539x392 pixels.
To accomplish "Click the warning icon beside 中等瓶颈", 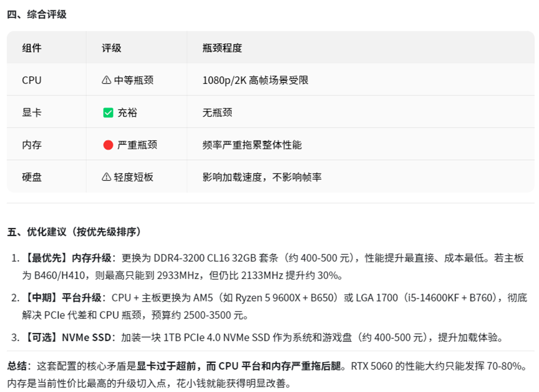I will tap(106, 80).
